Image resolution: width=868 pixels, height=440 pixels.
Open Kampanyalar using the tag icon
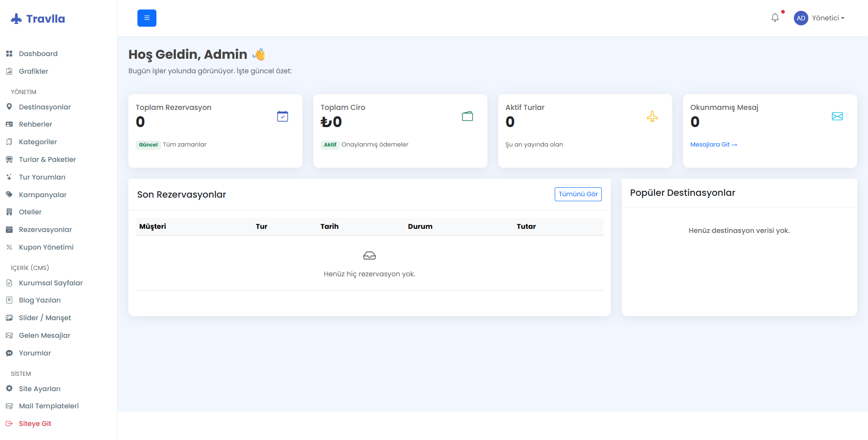pyautogui.click(x=9, y=194)
